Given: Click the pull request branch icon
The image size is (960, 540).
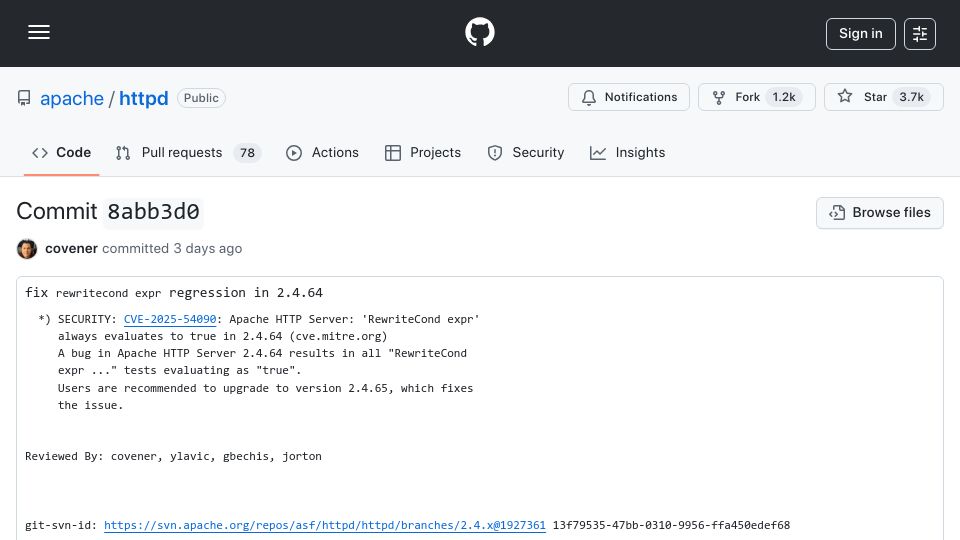Looking at the screenshot, I should tap(122, 152).
